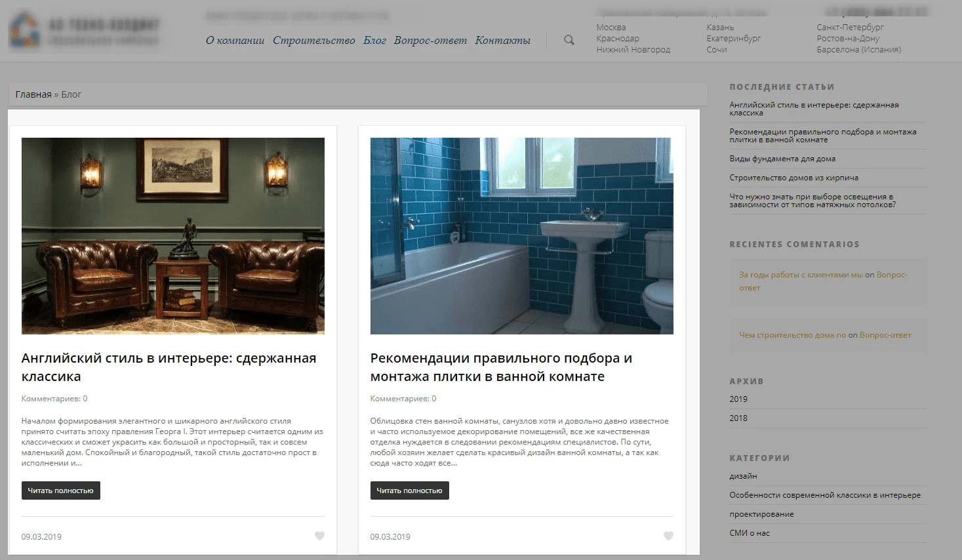Open the Вопрос-ответ page from menu

pyautogui.click(x=430, y=40)
